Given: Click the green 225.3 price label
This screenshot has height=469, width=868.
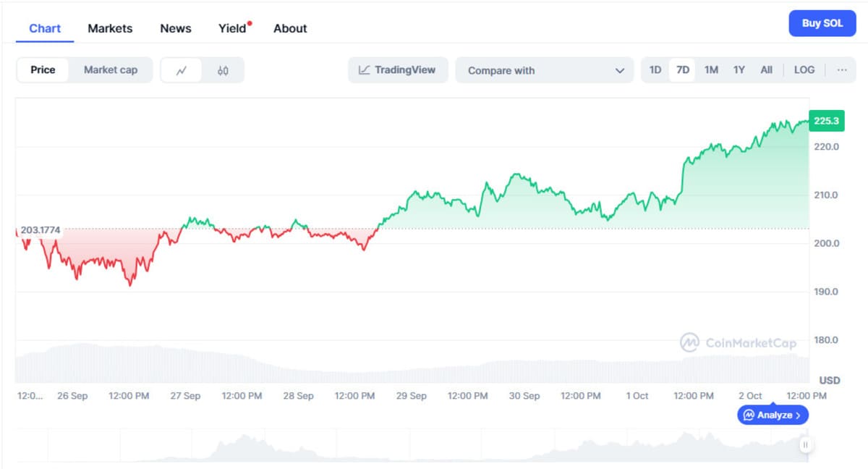Looking at the screenshot, I should tap(825, 121).
